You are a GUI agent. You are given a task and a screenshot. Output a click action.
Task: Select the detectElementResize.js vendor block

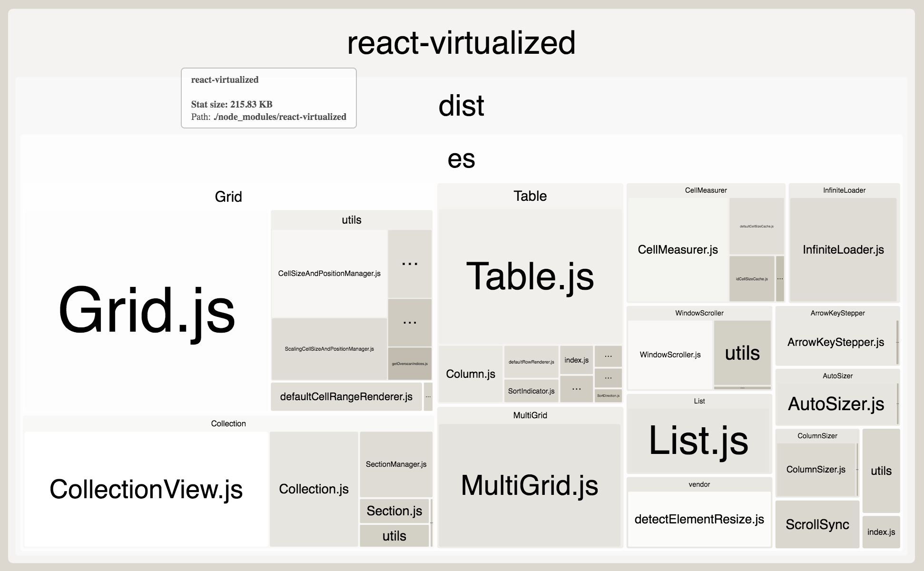[699, 519]
